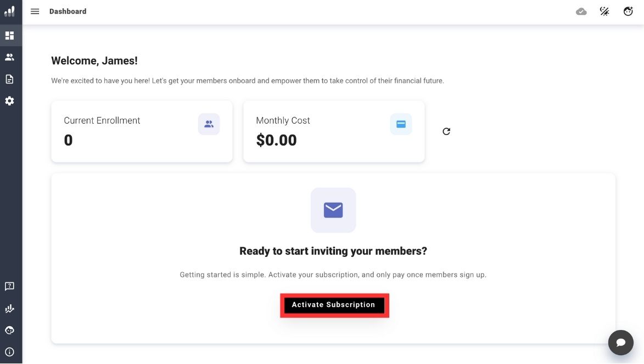644x364 pixels.
Task: View the Current Enrollment people icon
Action: pos(209,124)
